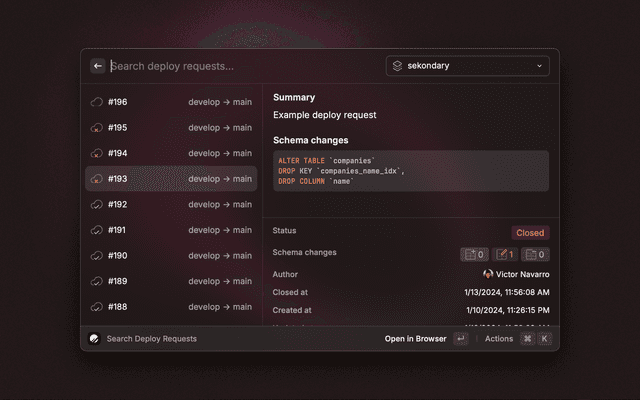Click the cloud icon for request #195
The width and height of the screenshot is (640, 400).
coord(97,128)
